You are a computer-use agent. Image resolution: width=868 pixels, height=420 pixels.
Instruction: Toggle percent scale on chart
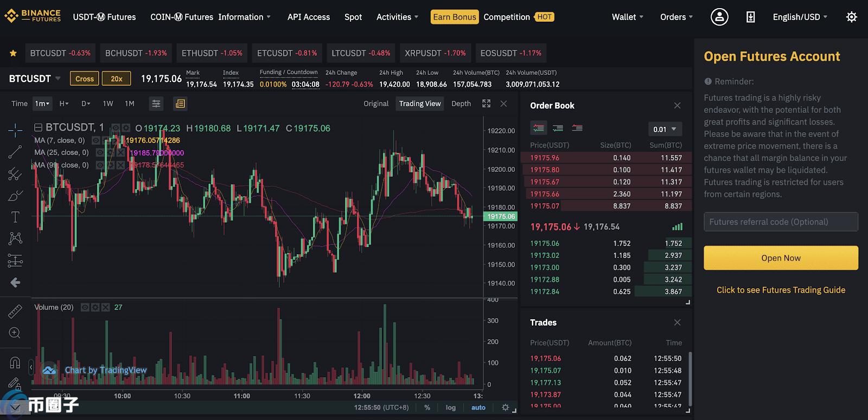pos(427,408)
